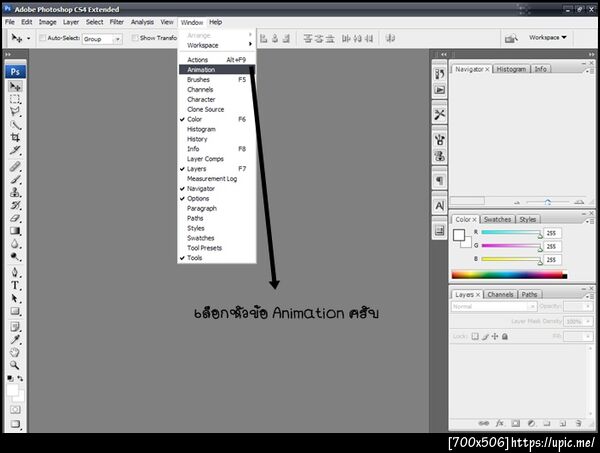Open the blending mode Normal dropdown

click(494, 306)
